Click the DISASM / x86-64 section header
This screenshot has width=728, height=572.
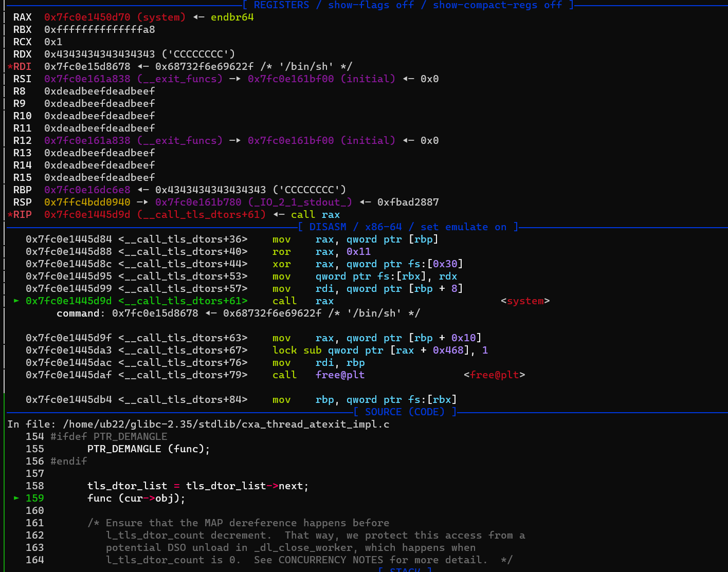[408, 227]
